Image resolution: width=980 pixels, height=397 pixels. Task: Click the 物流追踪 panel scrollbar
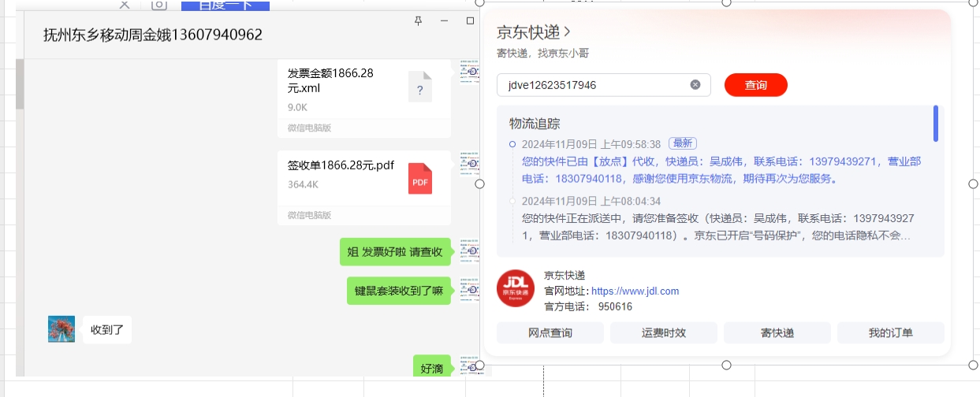pos(936,124)
